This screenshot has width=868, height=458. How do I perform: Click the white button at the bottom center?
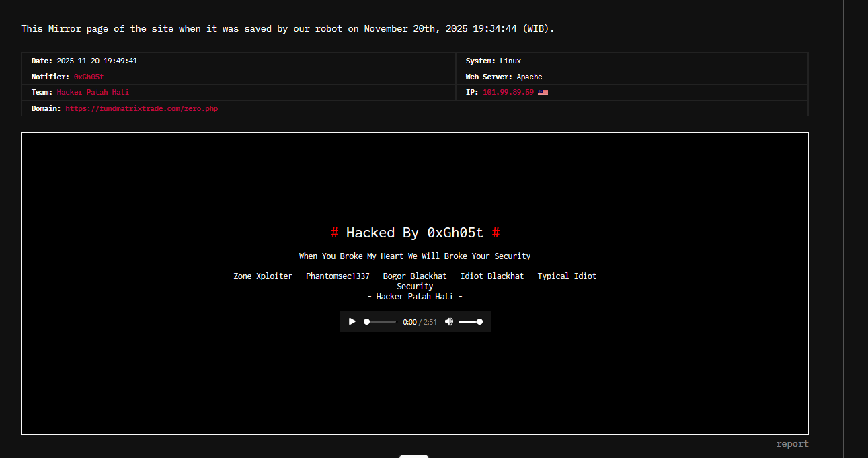tap(413, 456)
